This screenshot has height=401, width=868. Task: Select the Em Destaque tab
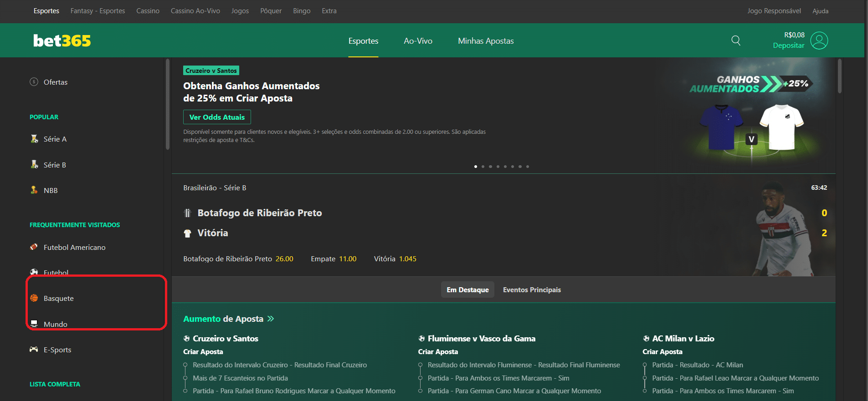pyautogui.click(x=467, y=290)
